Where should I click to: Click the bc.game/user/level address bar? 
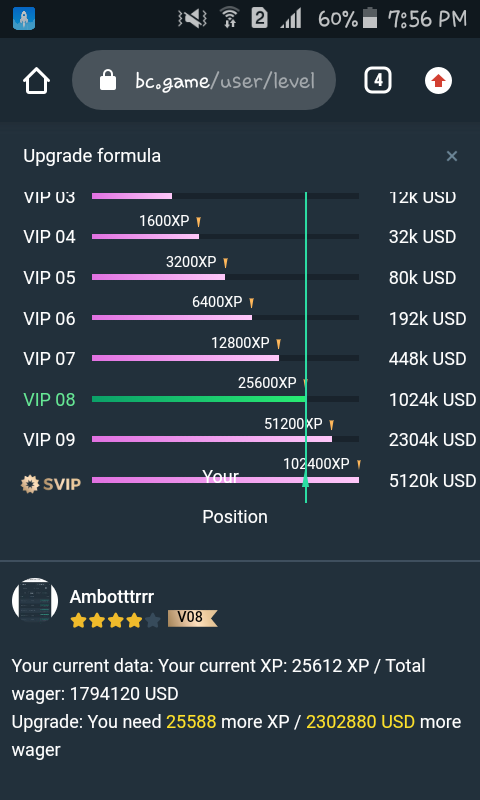[x=204, y=80]
